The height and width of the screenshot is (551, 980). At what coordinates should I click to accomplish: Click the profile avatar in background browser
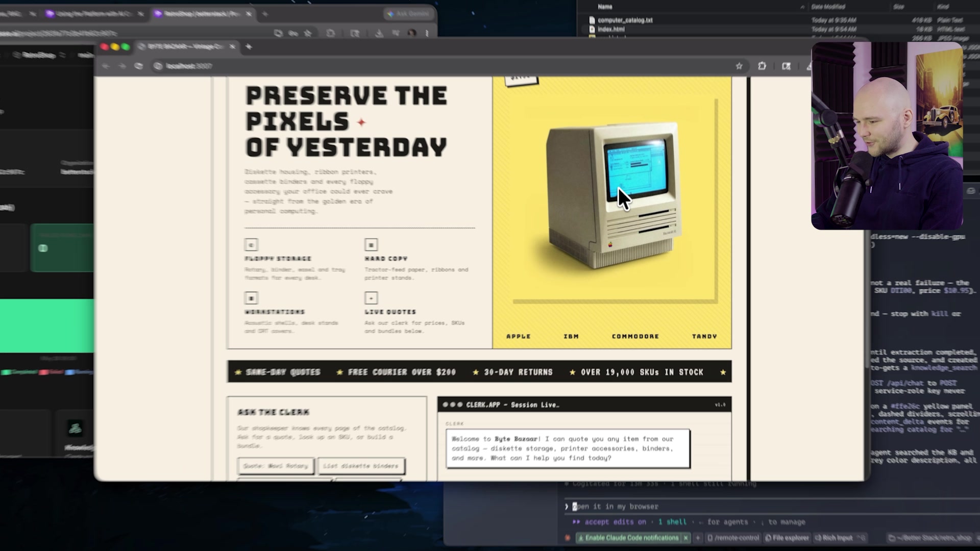[412, 33]
